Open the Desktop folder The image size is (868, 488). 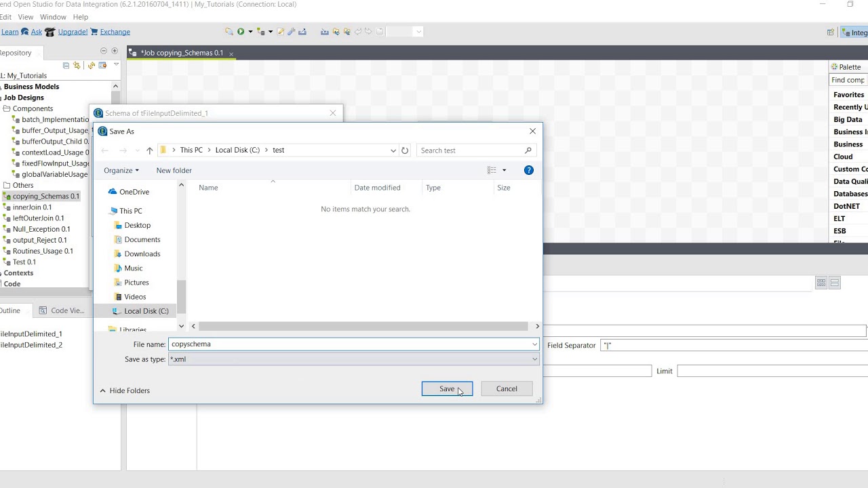(x=132, y=225)
